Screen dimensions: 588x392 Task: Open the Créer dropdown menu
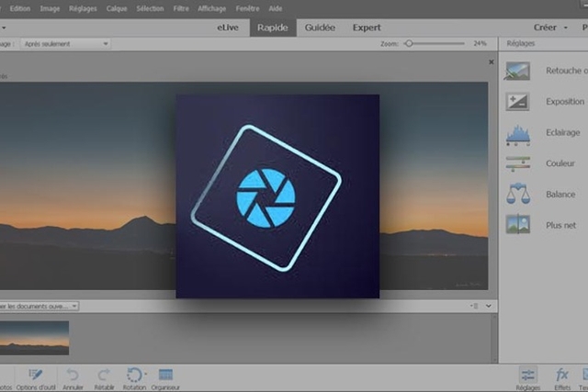click(x=550, y=28)
